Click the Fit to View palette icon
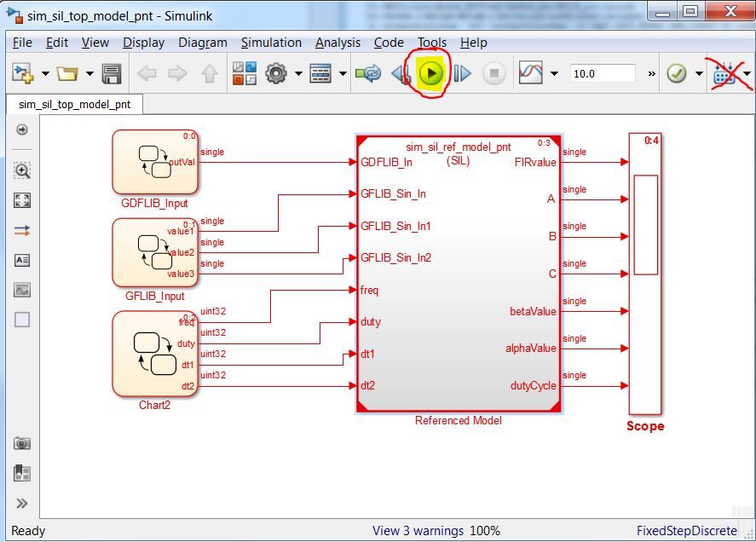Viewport: 756px width, 542px height. [21, 200]
